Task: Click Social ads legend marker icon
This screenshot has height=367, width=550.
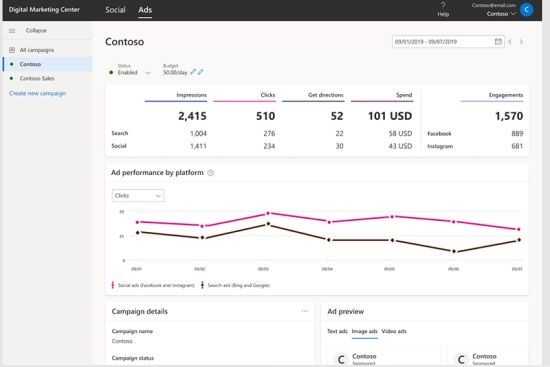Action: [x=113, y=285]
